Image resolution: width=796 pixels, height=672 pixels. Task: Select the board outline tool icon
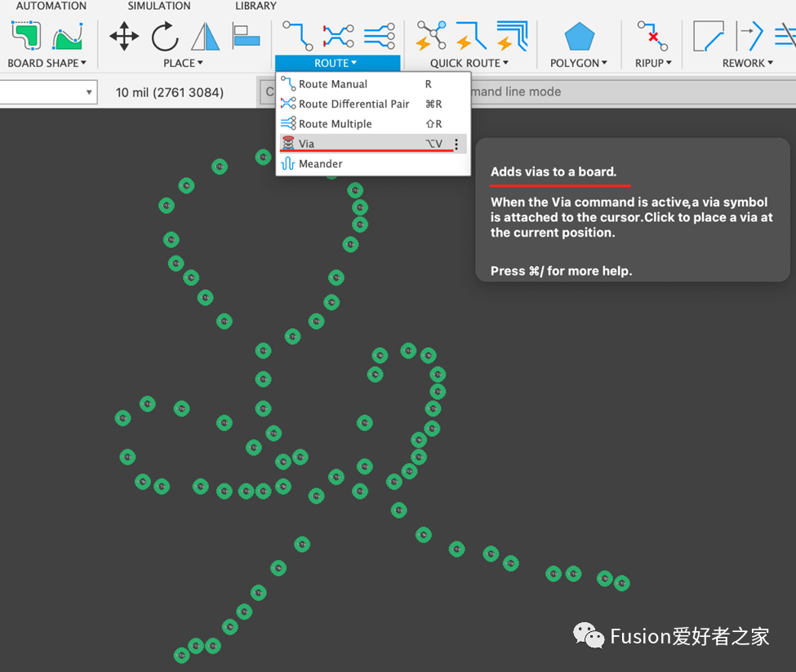pos(26,36)
